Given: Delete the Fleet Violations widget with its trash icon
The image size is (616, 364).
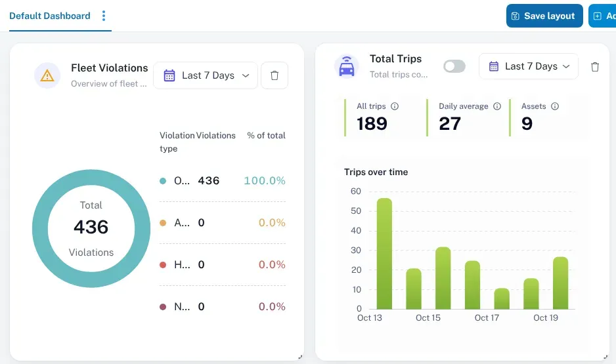Looking at the screenshot, I should 275,75.
